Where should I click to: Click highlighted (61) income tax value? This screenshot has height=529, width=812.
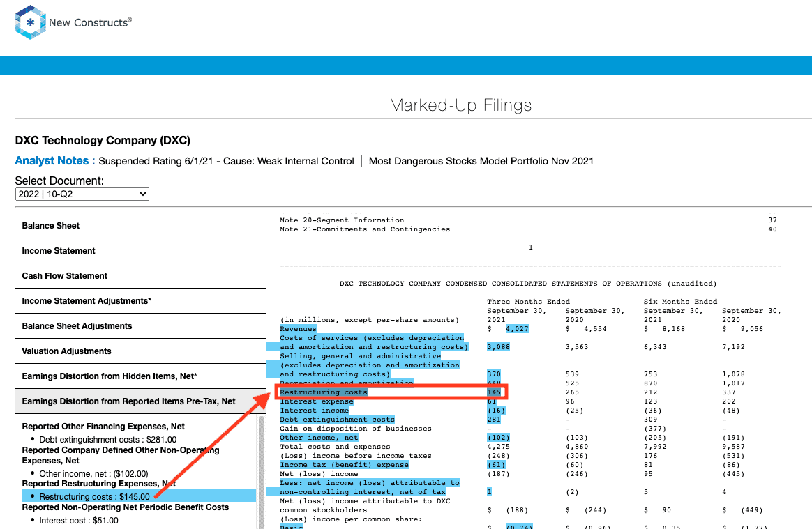click(495, 464)
